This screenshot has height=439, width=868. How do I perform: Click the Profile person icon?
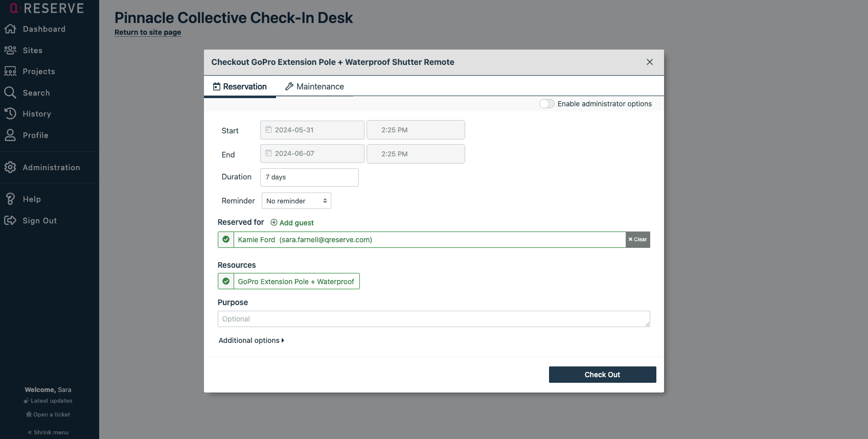10,135
